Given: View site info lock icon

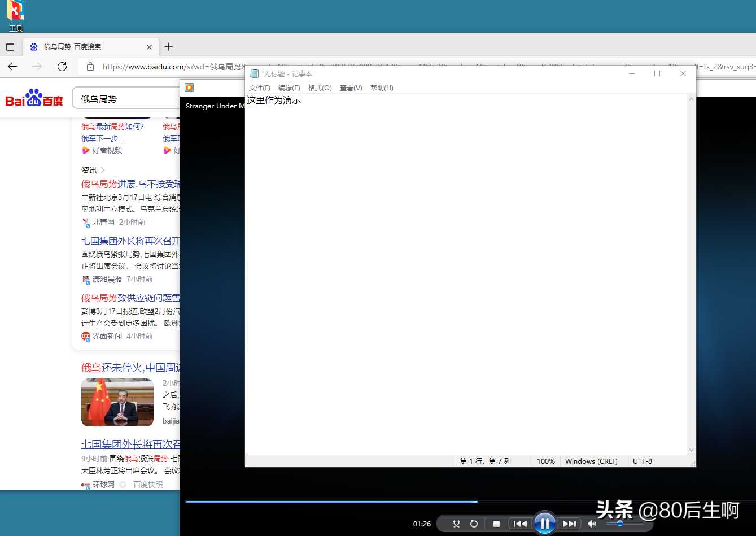Looking at the screenshot, I should 90,67.
